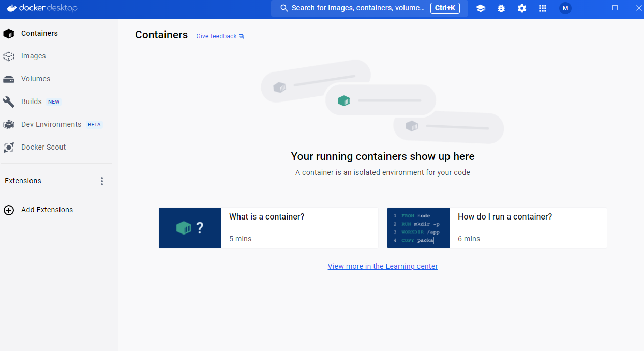Open the Builds section

pyautogui.click(x=56, y=102)
